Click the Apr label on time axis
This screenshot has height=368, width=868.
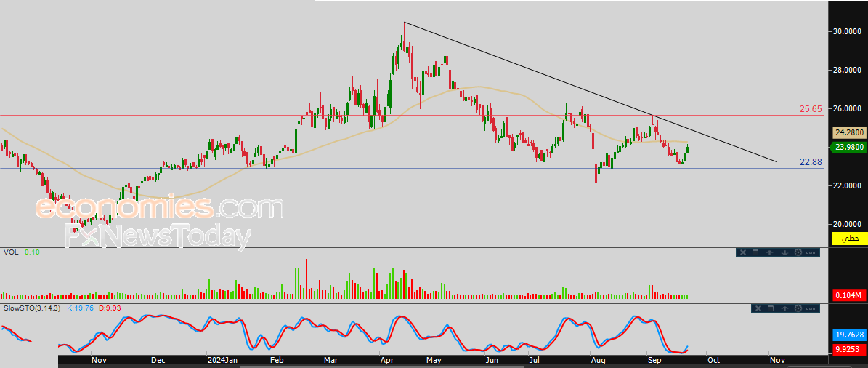[386, 360]
